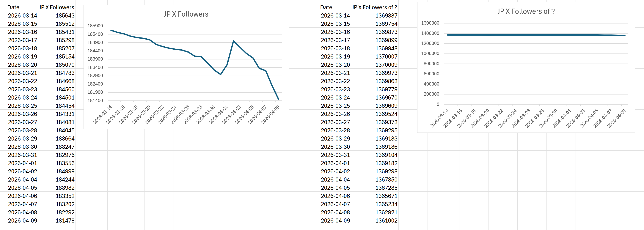Select the 'JP X Followers of ?' header cell
The width and height of the screenshot is (644, 230).
(x=374, y=7)
